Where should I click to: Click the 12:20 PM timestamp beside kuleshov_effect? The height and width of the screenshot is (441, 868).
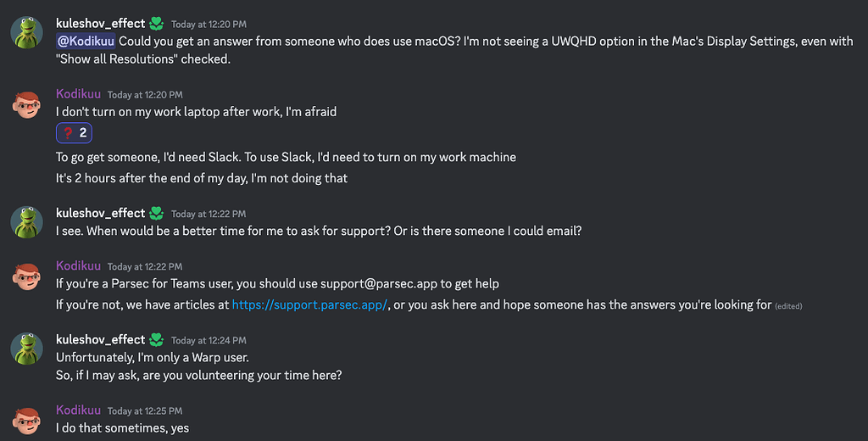tap(209, 25)
